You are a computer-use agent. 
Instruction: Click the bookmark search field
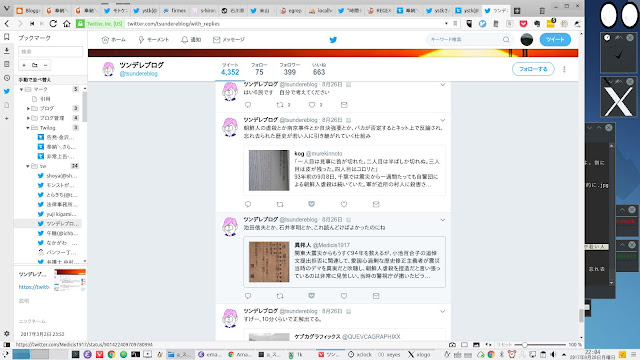click(x=51, y=51)
